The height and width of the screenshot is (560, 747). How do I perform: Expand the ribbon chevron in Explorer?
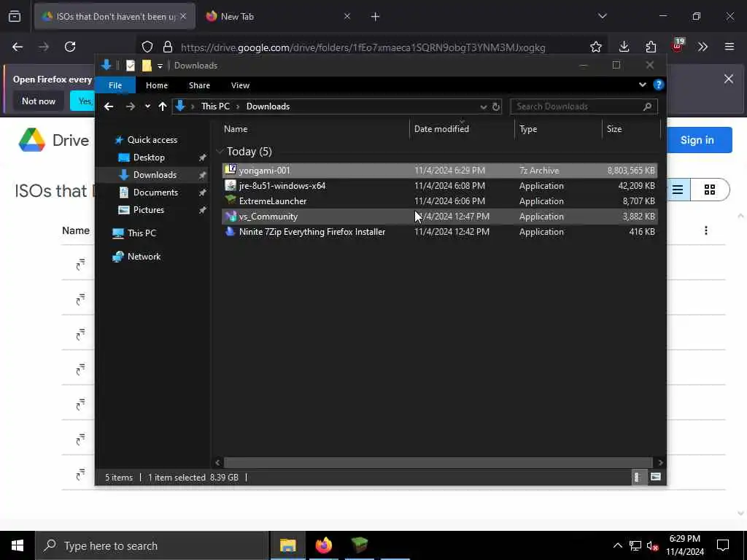tap(642, 85)
